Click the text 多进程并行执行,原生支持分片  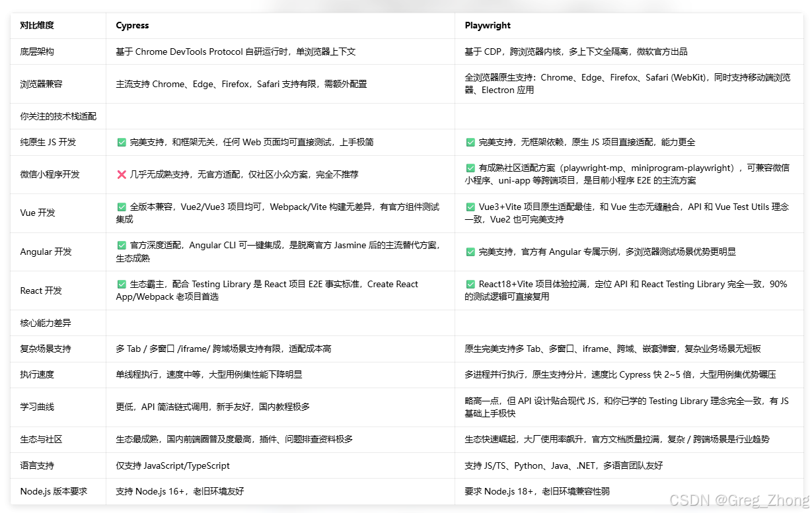coord(525,374)
